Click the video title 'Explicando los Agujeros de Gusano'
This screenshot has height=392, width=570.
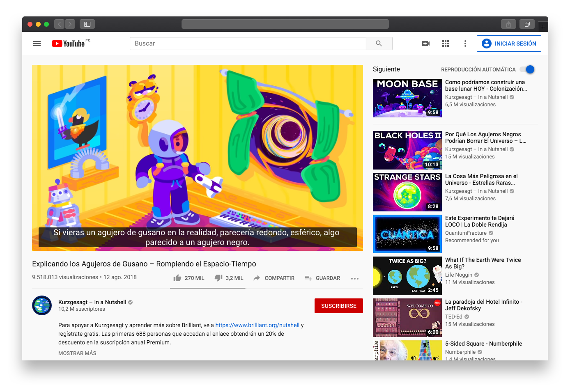[x=144, y=264]
